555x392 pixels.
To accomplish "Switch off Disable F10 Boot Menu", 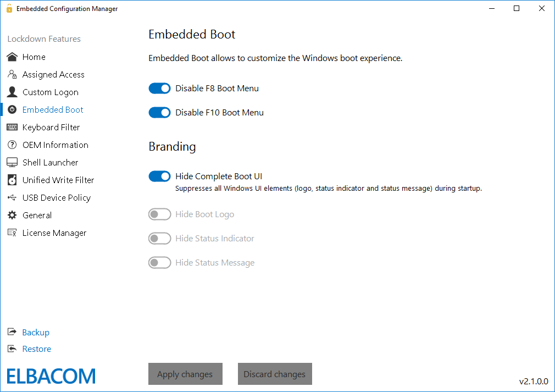I will click(159, 112).
